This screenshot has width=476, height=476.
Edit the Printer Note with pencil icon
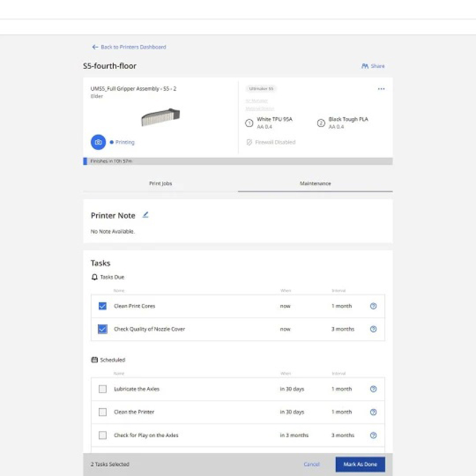[146, 215]
